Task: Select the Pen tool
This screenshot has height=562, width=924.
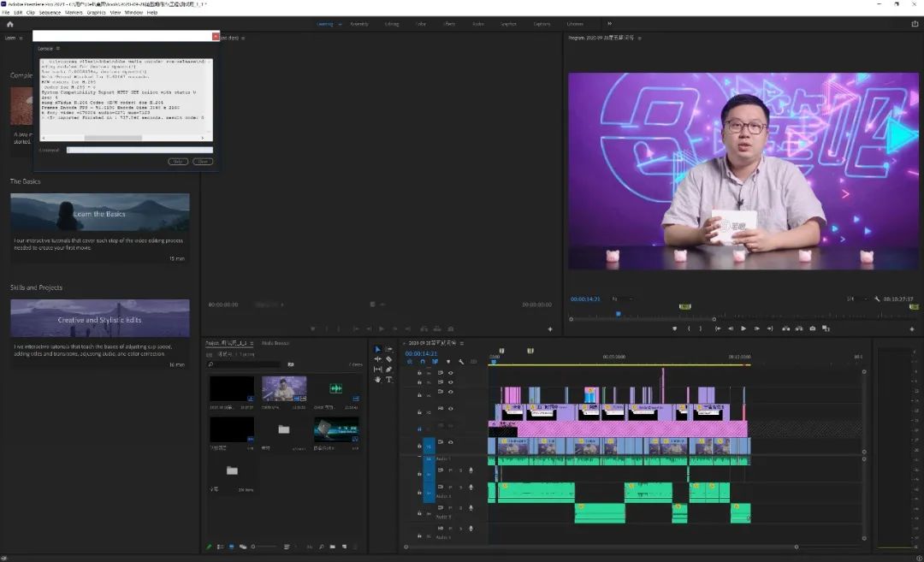Action: coord(389,370)
